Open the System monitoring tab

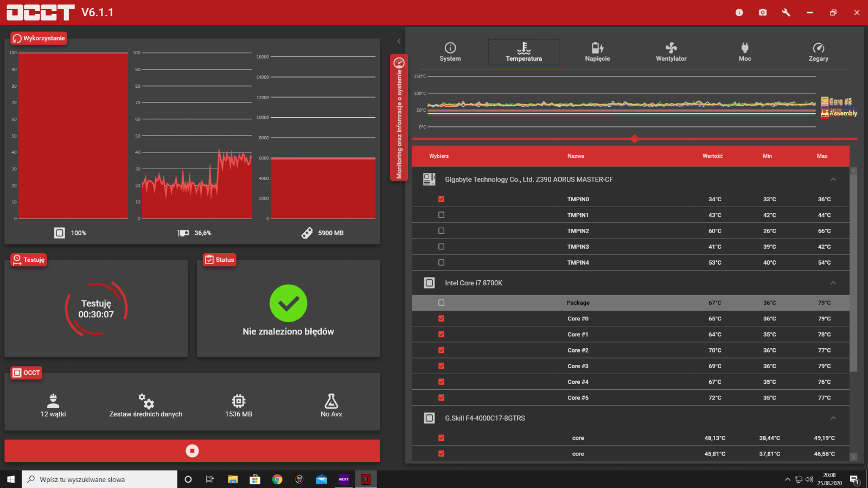pyautogui.click(x=450, y=52)
